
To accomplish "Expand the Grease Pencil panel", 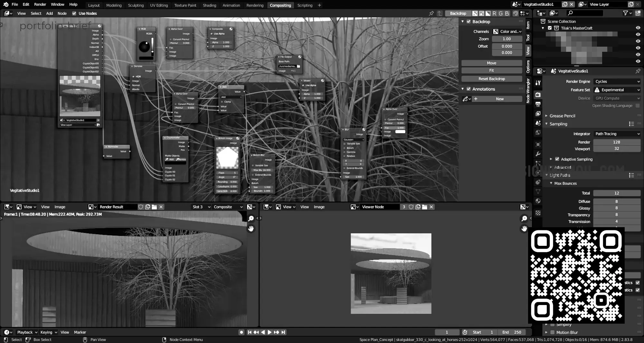I will pyautogui.click(x=562, y=116).
